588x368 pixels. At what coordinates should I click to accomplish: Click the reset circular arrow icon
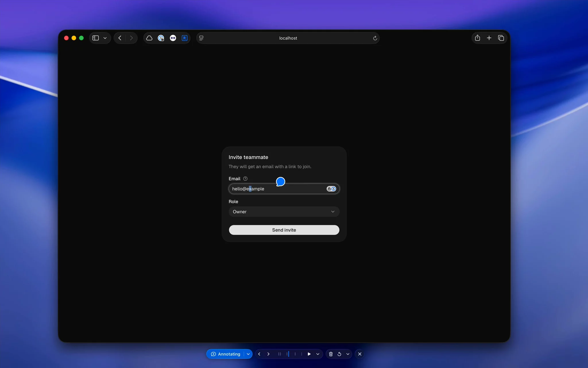pos(339,354)
